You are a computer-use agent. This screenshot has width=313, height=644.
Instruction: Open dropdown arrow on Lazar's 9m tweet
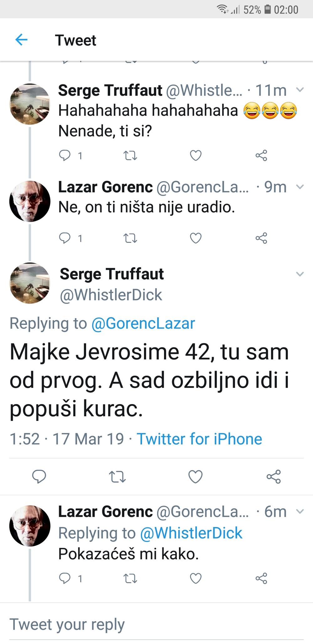tap(300, 187)
